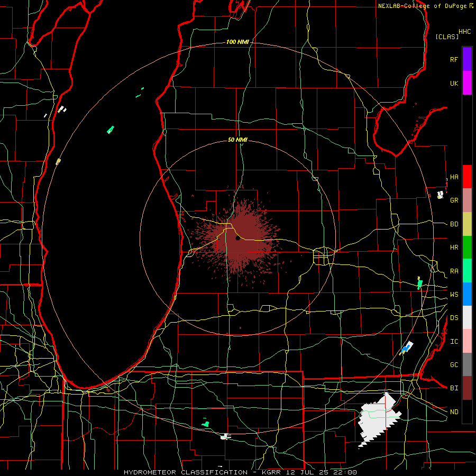Click the '50 NMI' range ring label

click(x=237, y=140)
